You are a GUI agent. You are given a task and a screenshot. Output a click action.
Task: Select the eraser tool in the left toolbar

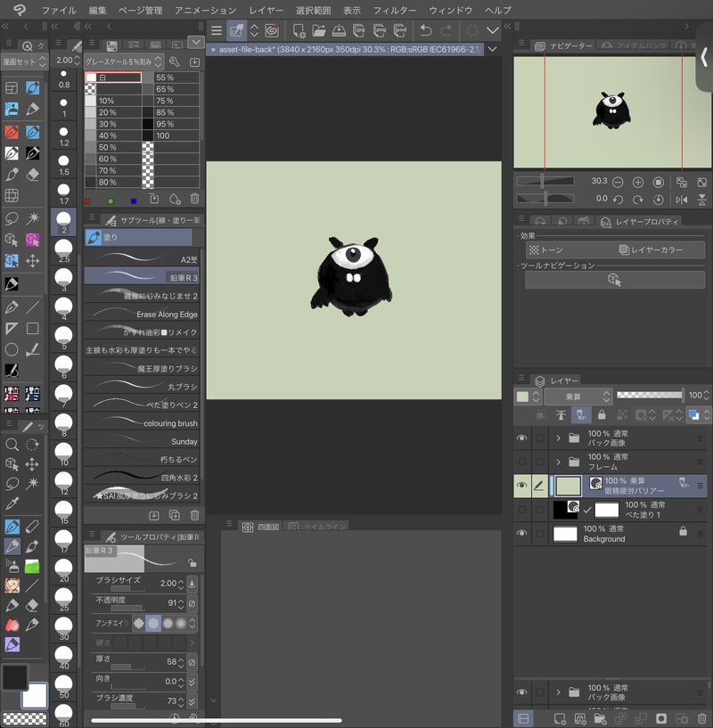tap(32, 175)
